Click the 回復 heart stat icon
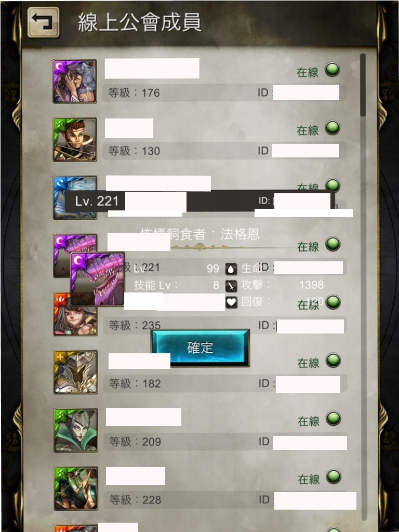Image resolution: width=399 pixels, height=532 pixels. tap(231, 302)
